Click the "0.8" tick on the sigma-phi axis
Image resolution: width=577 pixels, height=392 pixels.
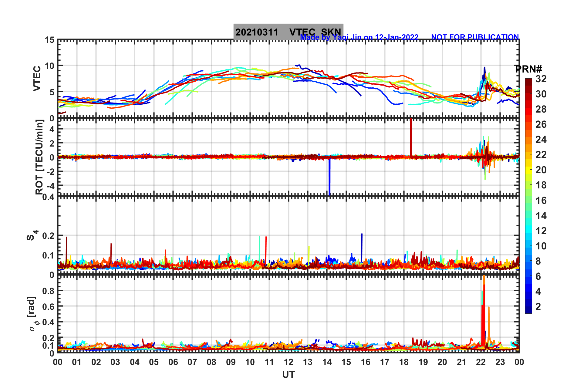(x=49, y=291)
